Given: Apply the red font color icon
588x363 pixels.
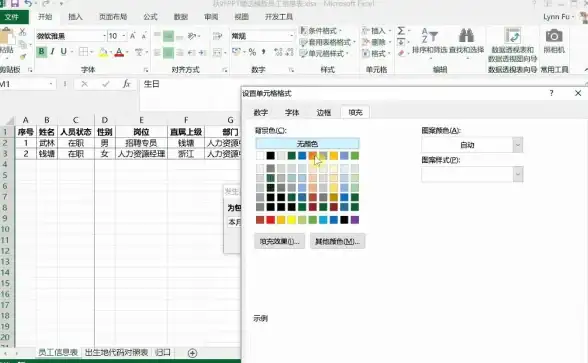Looking at the screenshot, I should click(x=119, y=52).
